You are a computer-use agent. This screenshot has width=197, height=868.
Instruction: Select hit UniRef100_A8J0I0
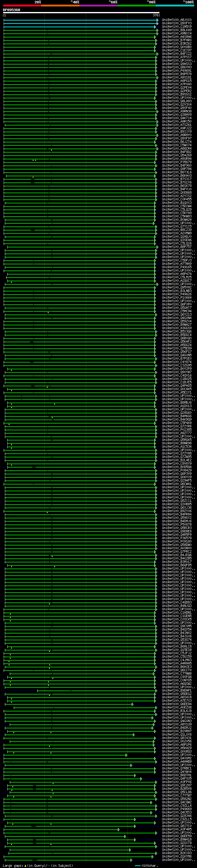point(176,20)
